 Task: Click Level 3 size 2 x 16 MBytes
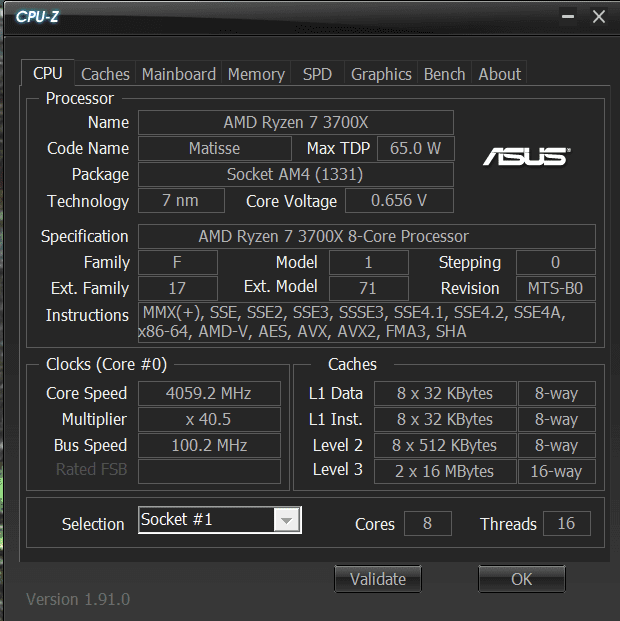click(x=445, y=471)
